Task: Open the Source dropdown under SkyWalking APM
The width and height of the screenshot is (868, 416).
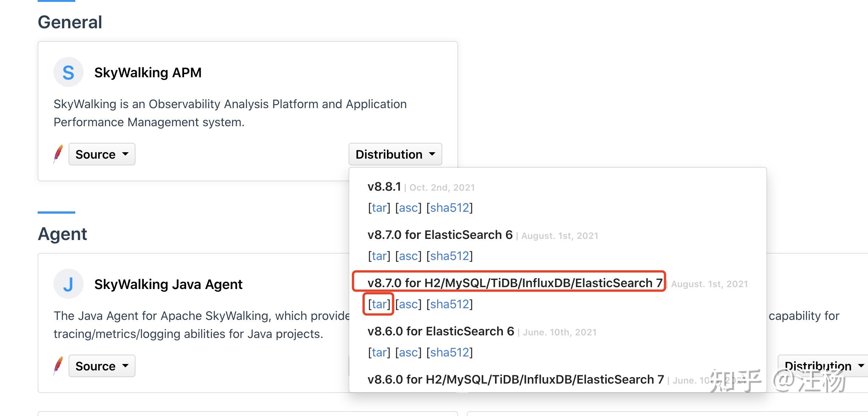Action: (102, 154)
